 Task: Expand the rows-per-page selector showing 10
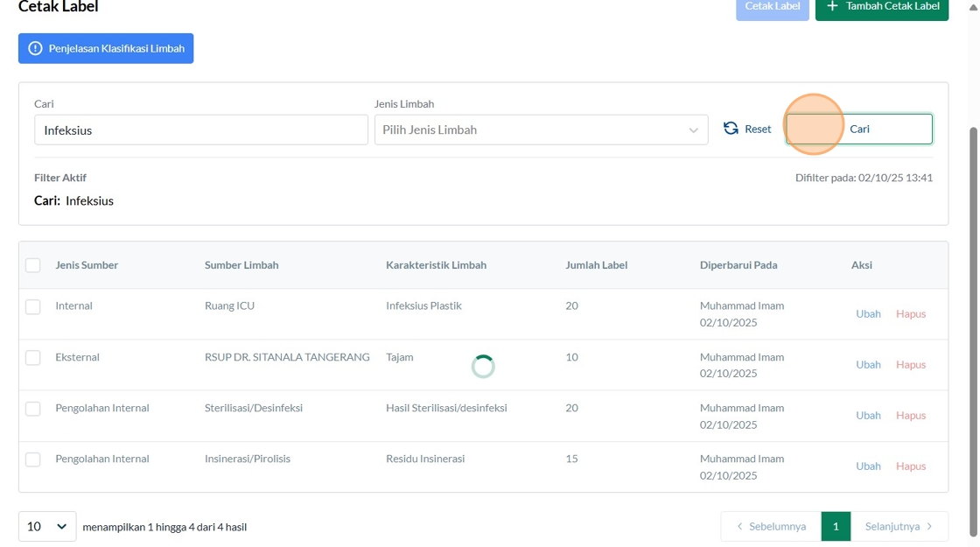[47, 527]
